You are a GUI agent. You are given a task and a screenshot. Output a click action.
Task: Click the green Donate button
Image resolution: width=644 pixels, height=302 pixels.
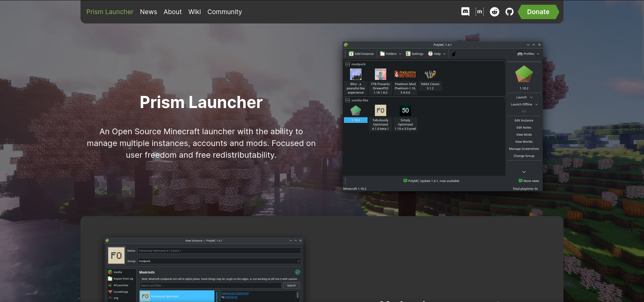538,12
